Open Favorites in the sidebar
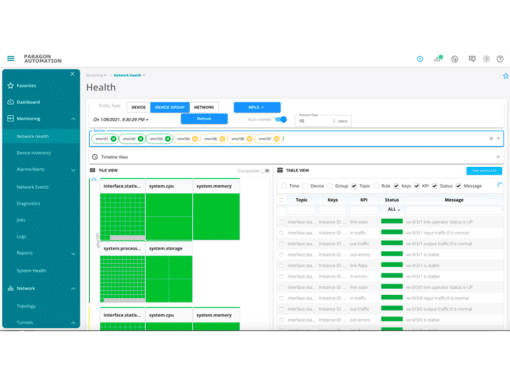This screenshot has width=510, height=382. coord(26,86)
